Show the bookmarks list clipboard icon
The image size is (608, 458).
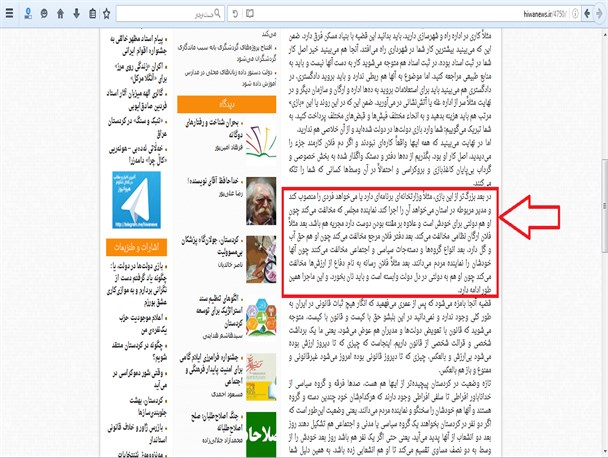(93, 14)
